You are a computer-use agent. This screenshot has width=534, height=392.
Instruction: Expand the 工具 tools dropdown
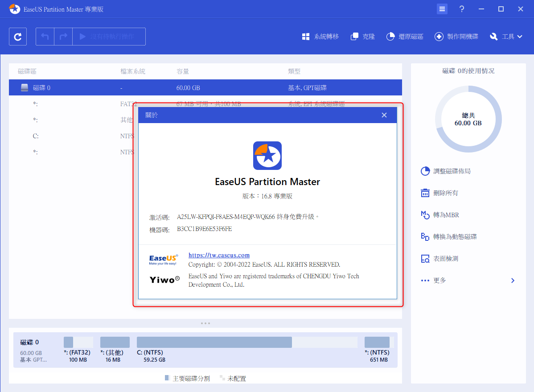coord(506,37)
